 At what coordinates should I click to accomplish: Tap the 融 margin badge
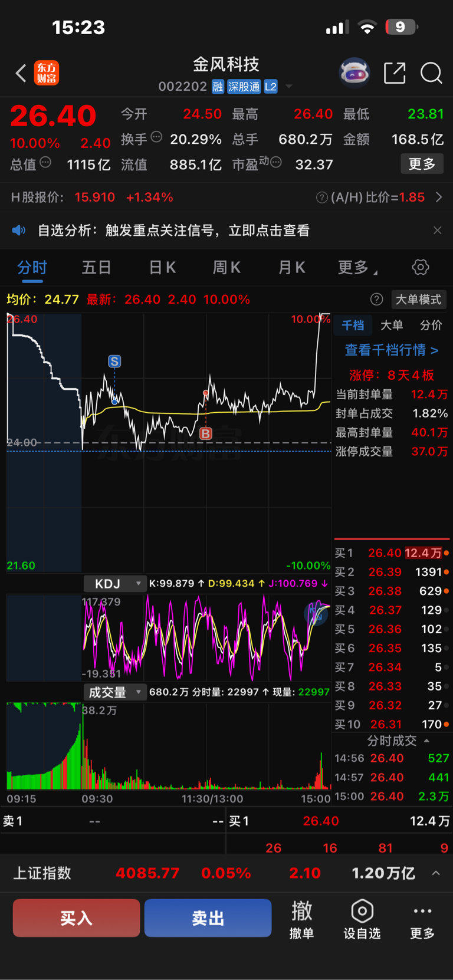[218, 87]
